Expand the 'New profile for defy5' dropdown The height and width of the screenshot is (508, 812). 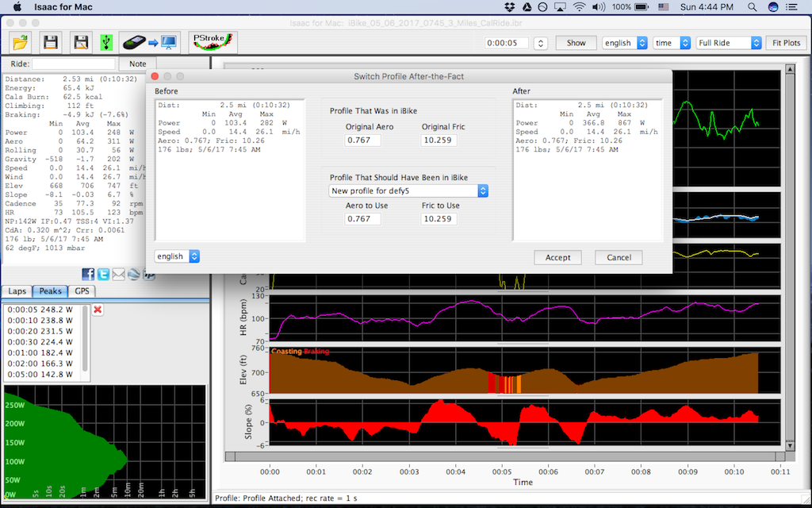click(408, 190)
